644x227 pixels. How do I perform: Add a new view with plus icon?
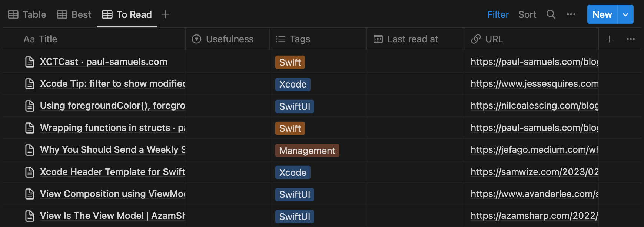coord(165,14)
